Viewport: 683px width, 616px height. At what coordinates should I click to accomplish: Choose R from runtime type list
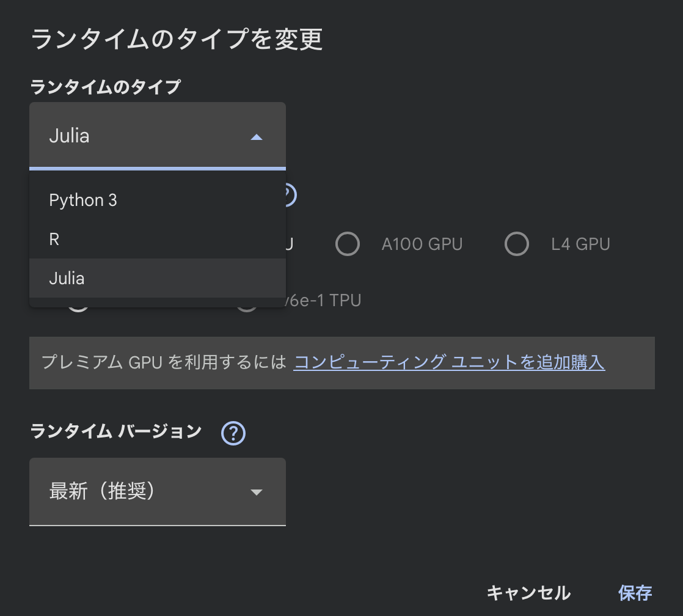(x=157, y=239)
